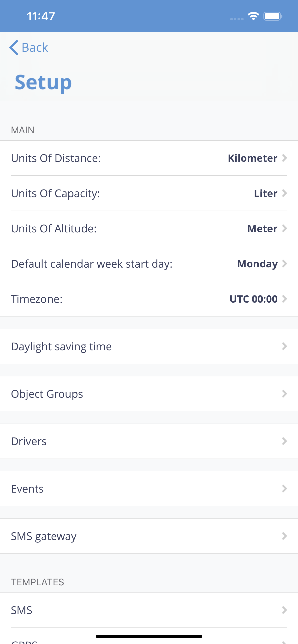The height and width of the screenshot is (644, 298).
Task: Change Units Of Distance from Kilometer
Action: 149,158
